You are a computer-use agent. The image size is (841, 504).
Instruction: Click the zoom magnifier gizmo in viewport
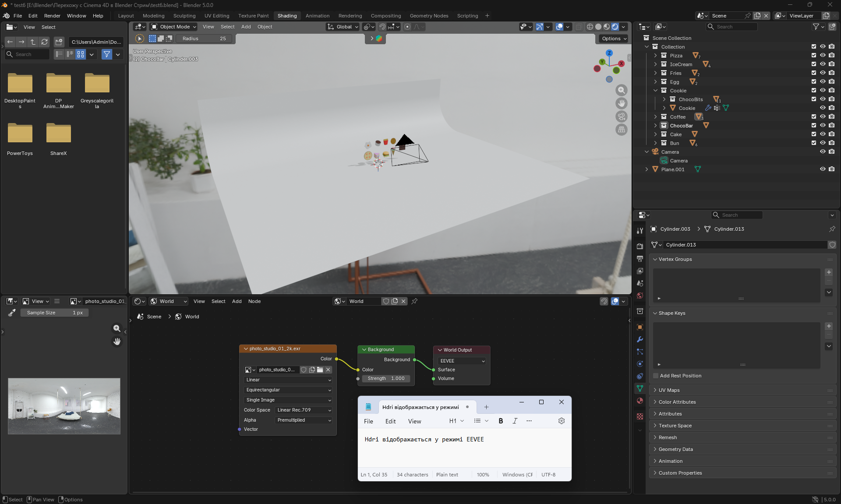click(x=621, y=90)
